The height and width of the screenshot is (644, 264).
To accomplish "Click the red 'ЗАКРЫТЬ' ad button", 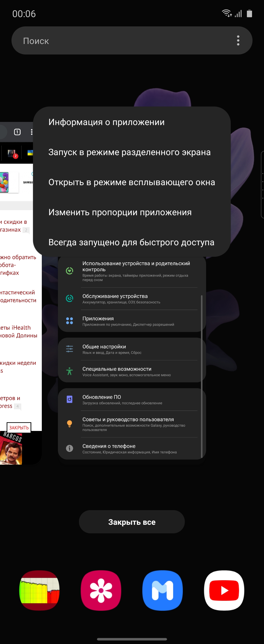I will pos(19,428).
